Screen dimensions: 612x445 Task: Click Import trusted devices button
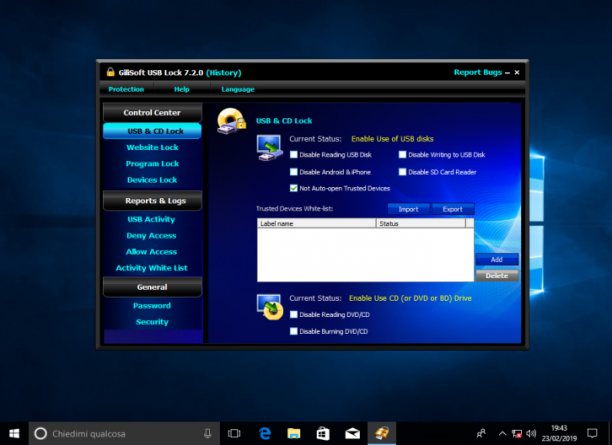tap(408, 209)
